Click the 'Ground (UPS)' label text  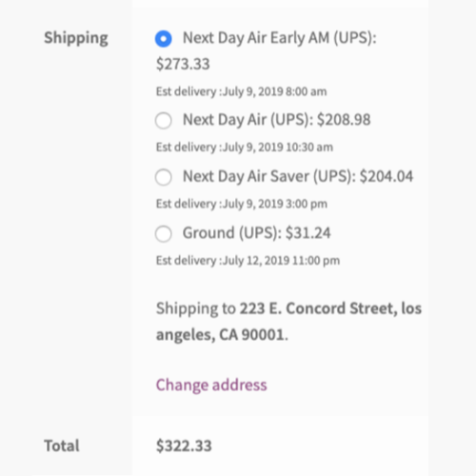click(232, 233)
